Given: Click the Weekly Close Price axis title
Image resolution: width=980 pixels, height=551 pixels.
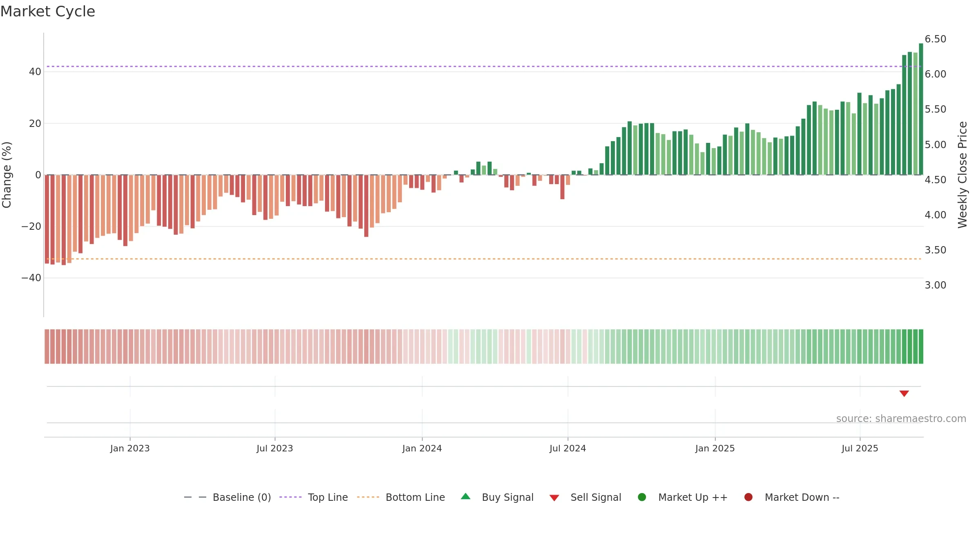Looking at the screenshot, I should (962, 175).
